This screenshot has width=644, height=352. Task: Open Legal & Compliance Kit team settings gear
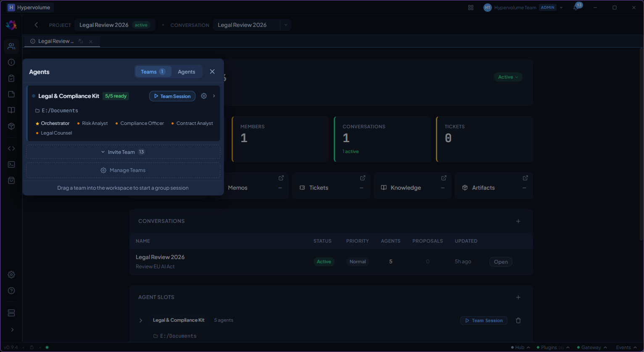coord(204,96)
